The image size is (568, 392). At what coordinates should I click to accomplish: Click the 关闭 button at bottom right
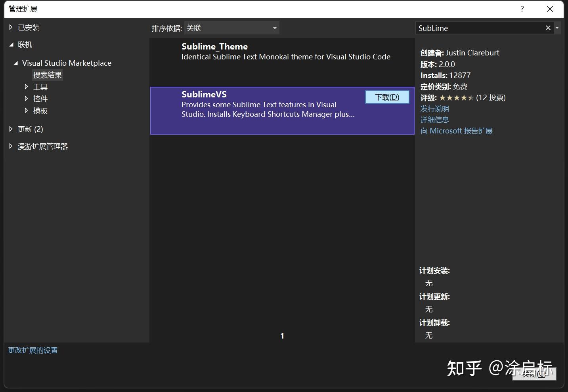tap(534, 374)
